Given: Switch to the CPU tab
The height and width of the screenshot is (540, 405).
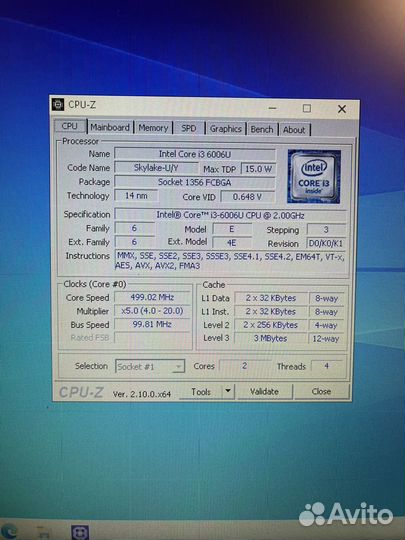Looking at the screenshot, I should (70, 126).
